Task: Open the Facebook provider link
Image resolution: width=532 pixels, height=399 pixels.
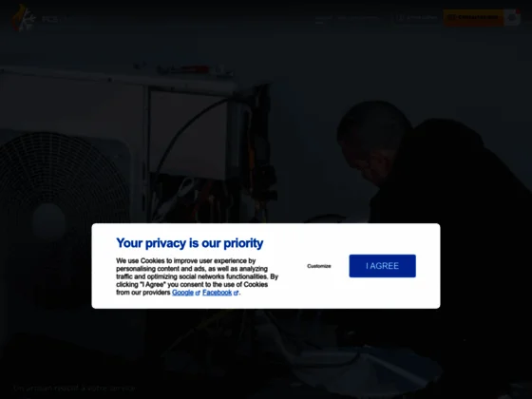Action: click(218, 293)
